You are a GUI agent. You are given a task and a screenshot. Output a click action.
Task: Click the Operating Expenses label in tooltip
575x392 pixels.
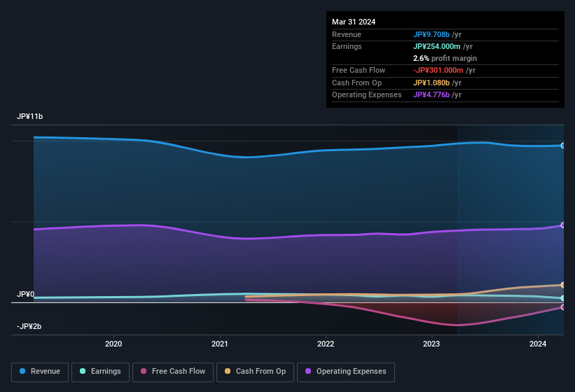pyautogui.click(x=367, y=95)
